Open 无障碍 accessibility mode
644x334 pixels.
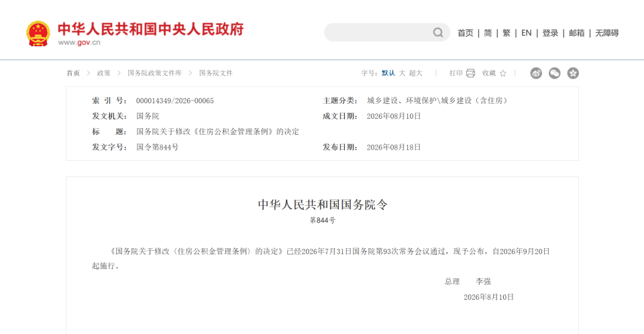tap(607, 33)
